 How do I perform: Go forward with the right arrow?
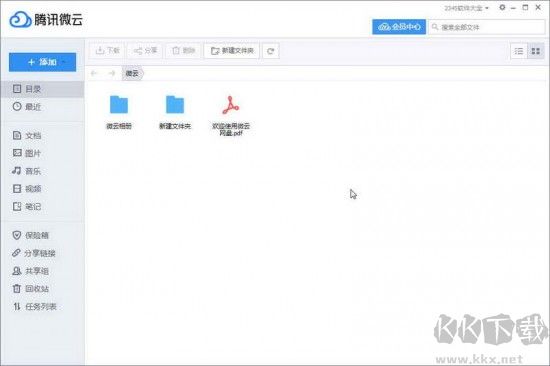[112, 73]
